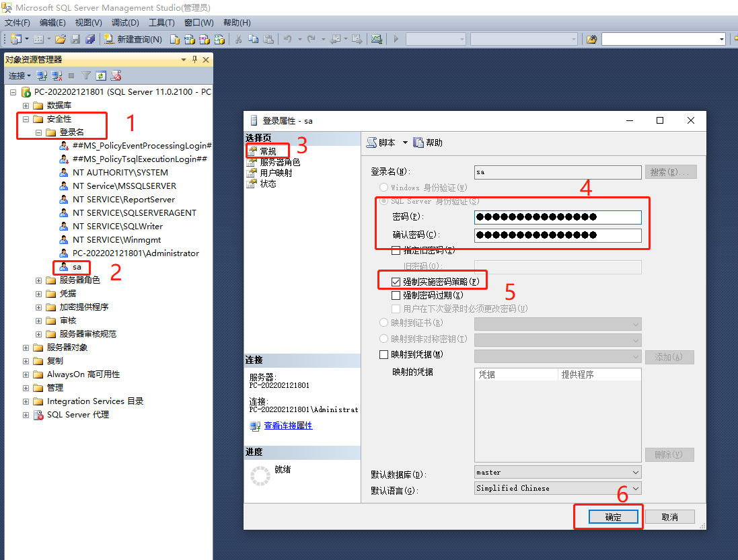Click the Activity Monitor icon
738x560 pixels.
tap(377, 39)
